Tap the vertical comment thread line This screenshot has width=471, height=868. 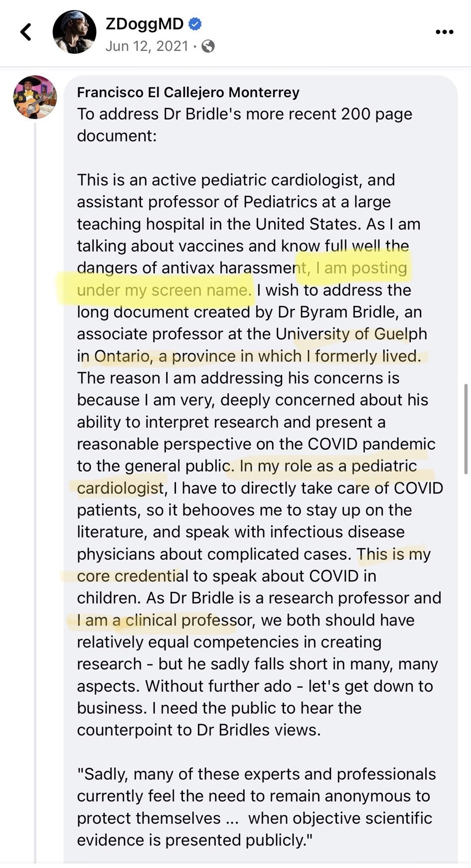[35, 493]
